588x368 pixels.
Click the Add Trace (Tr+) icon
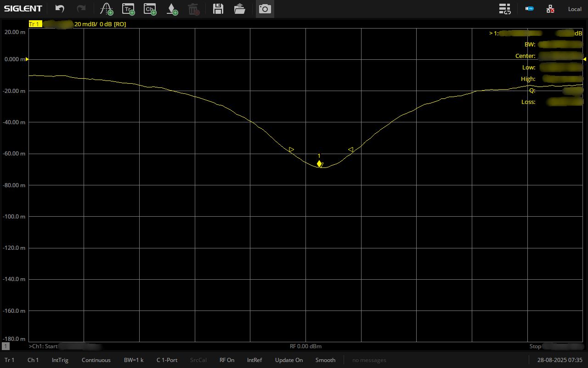pos(128,9)
